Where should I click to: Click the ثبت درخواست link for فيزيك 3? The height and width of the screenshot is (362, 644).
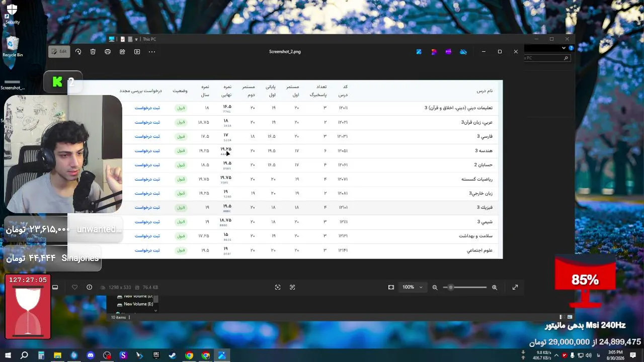(147, 208)
